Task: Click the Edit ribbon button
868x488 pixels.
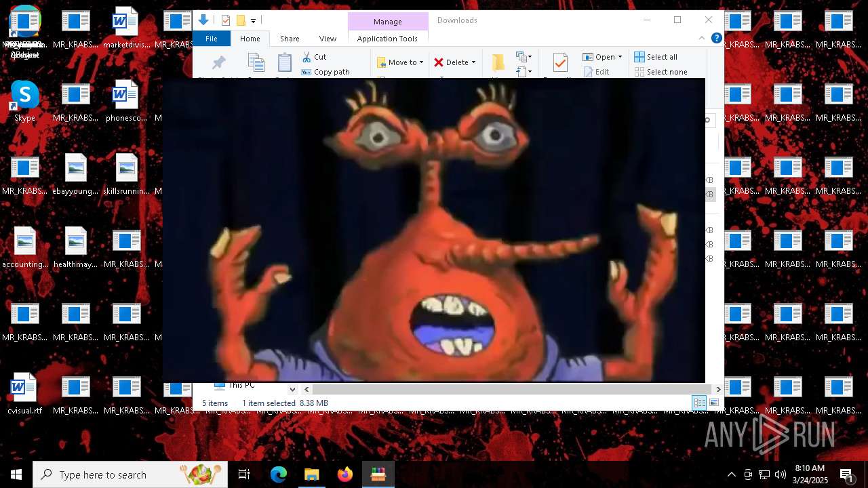Action: (x=596, y=72)
